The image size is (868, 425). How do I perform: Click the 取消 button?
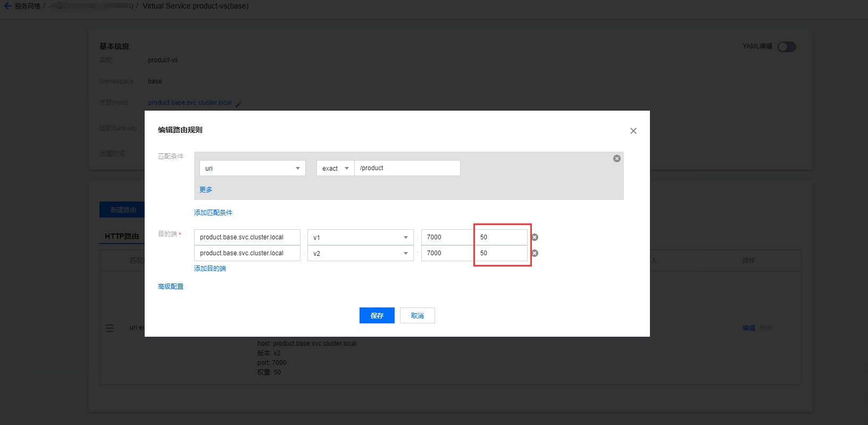point(417,315)
